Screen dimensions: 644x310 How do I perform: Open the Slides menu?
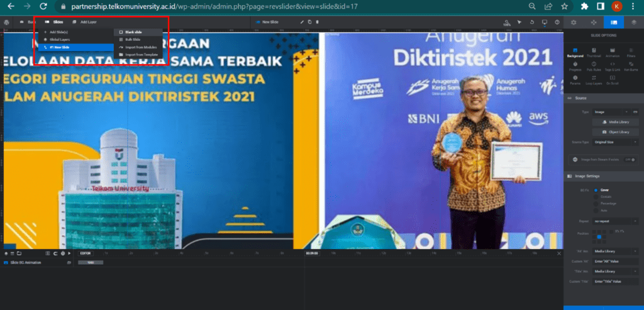coord(54,22)
